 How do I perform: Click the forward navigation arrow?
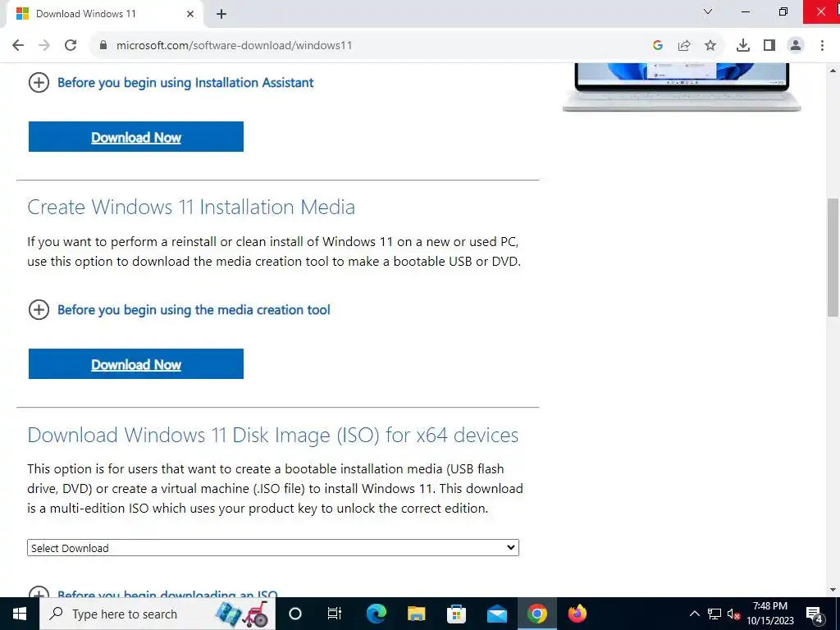[44, 46]
